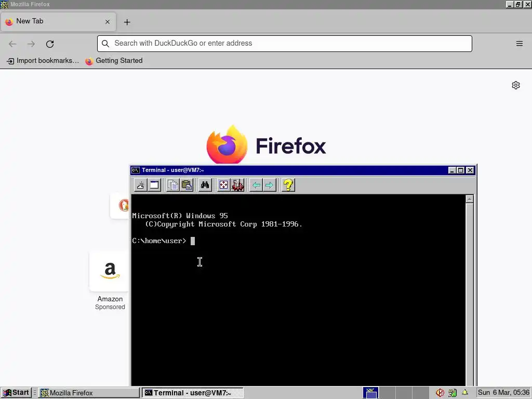The image size is (532, 399).
Task: Click the Terminal taskbar button
Action: pyautogui.click(x=192, y=393)
